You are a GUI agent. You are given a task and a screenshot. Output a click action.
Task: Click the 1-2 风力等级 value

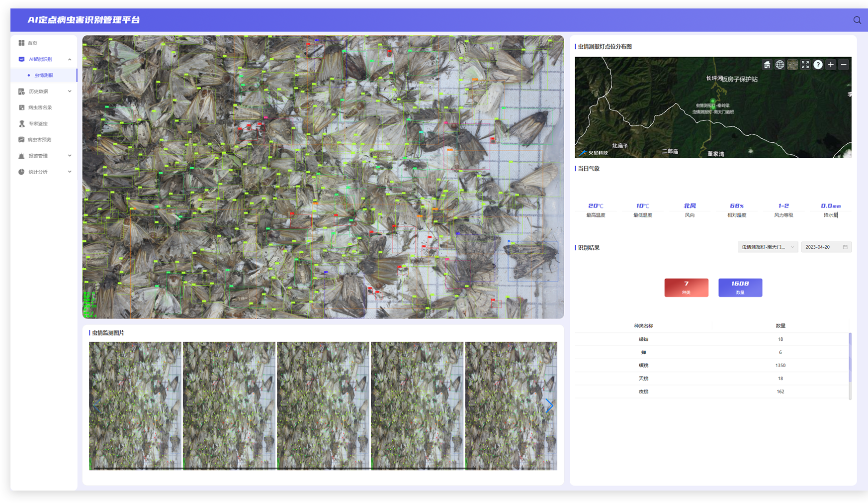(783, 206)
